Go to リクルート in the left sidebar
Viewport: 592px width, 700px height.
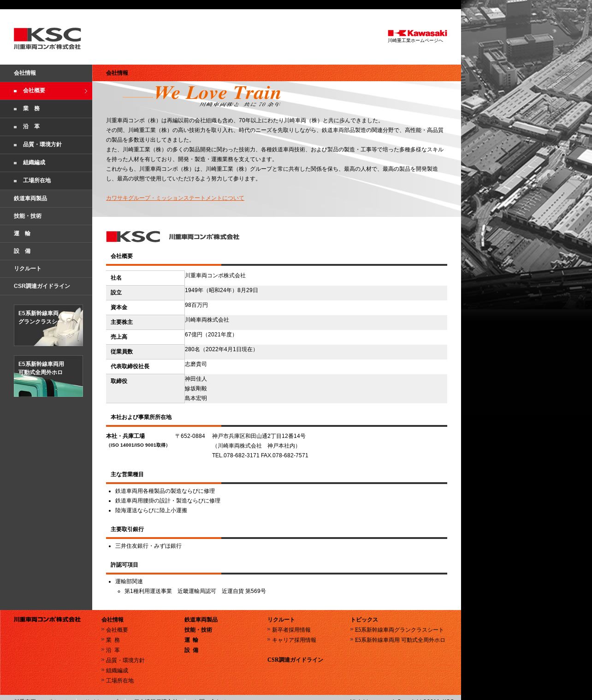(46, 269)
